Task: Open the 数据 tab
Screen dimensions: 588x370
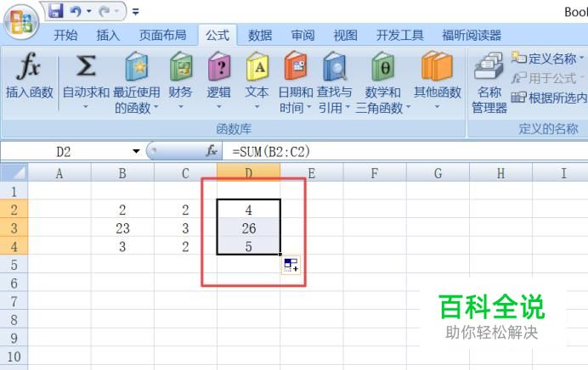Action: (x=260, y=35)
